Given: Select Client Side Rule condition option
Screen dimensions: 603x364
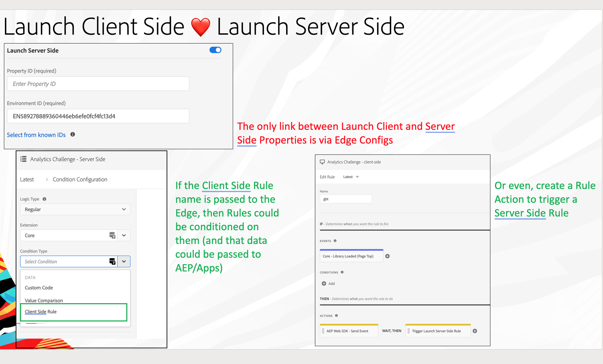Looking at the screenshot, I should click(x=74, y=312).
